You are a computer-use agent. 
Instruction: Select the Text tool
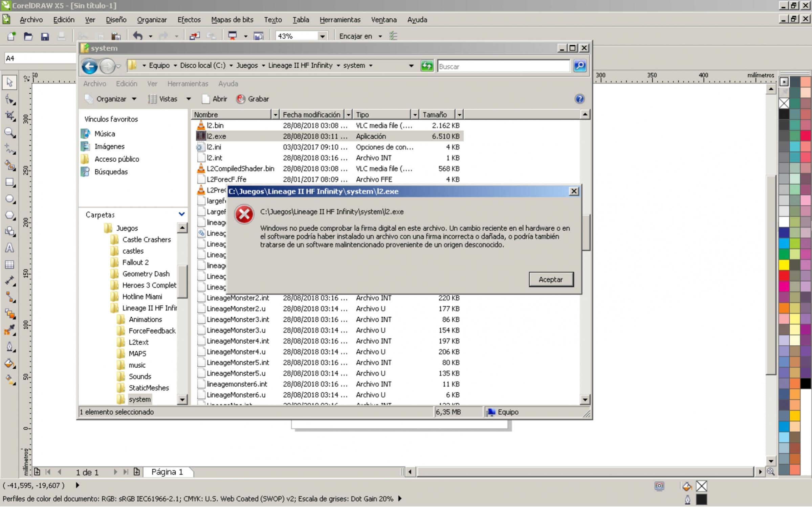click(9, 248)
